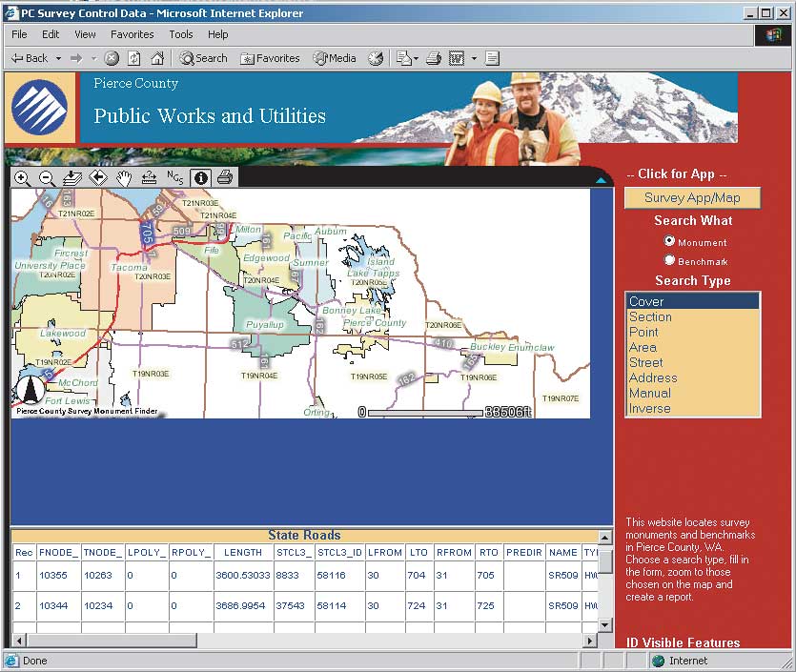The height and width of the screenshot is (672, 796).
Task: Open the Help menu
Action: pos(217,34)
